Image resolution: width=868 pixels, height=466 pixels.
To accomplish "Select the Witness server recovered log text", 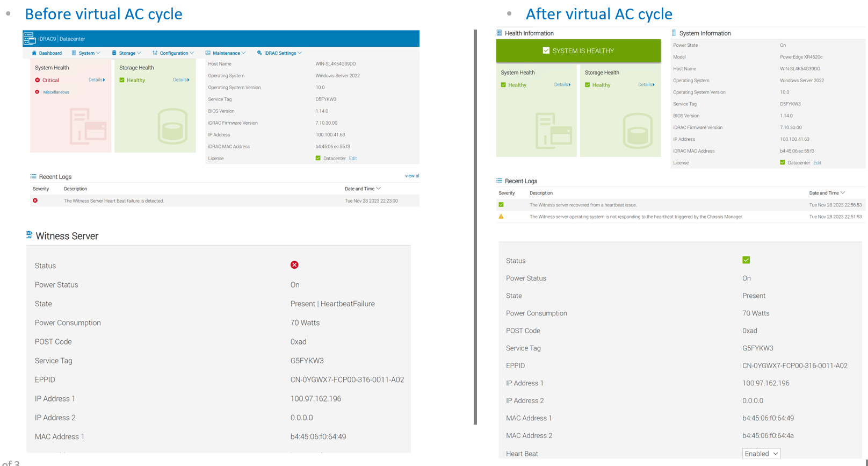I will click(x=583, y=205).
